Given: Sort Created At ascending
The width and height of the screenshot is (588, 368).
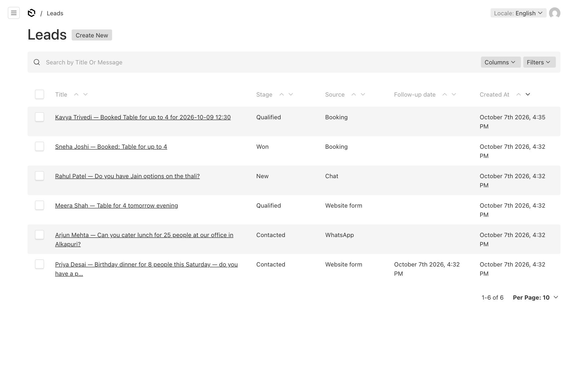Looking at the screenshot, I should point(518,94).
